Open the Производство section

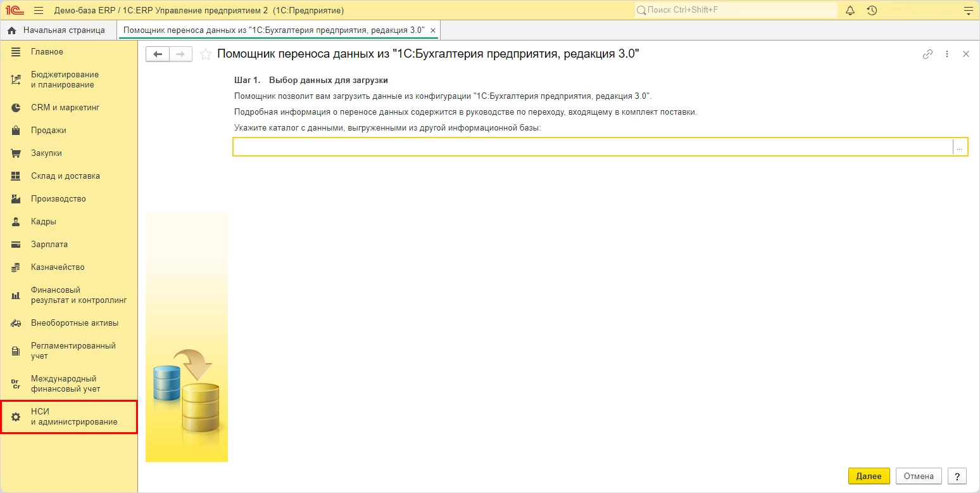click(68, 199)
